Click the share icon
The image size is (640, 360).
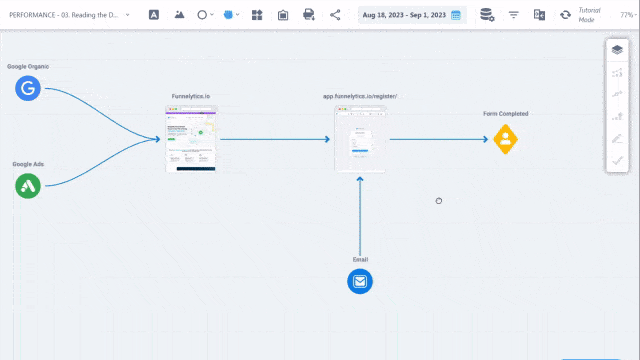pos(335,15)
